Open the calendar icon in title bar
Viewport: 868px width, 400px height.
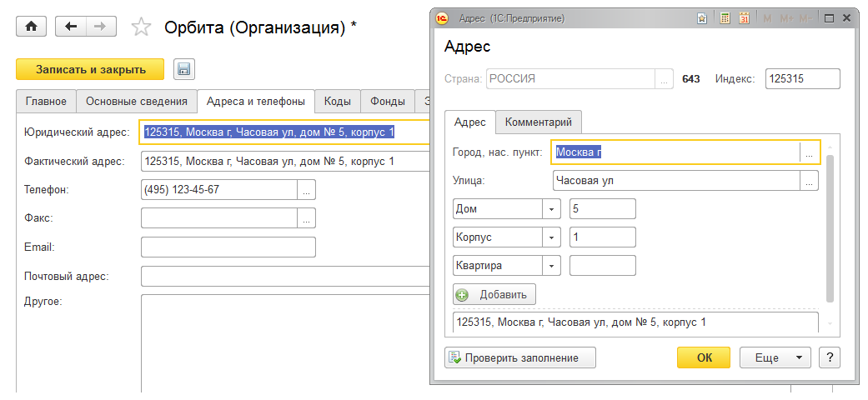pyautogui.click(x=744, y=17)
